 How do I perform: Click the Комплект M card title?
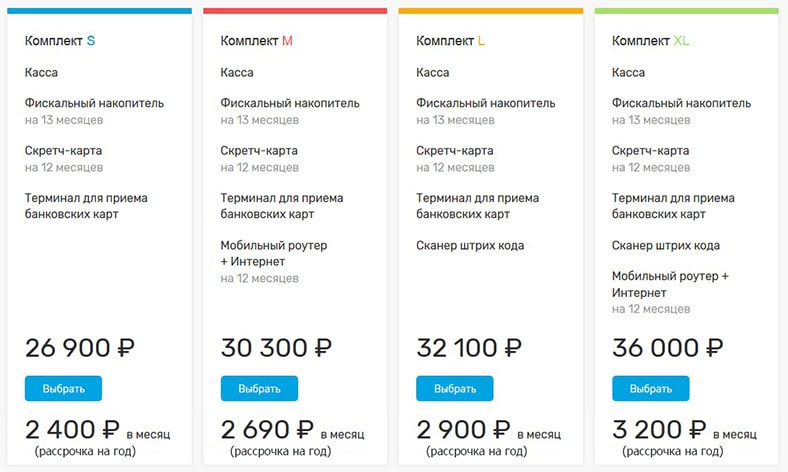pos(257,41)
